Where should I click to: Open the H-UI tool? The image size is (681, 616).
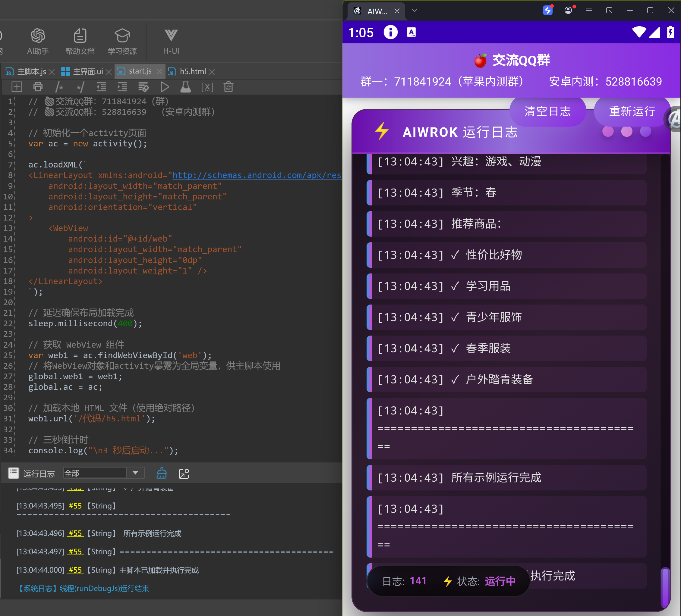click(x=171, y=42)
